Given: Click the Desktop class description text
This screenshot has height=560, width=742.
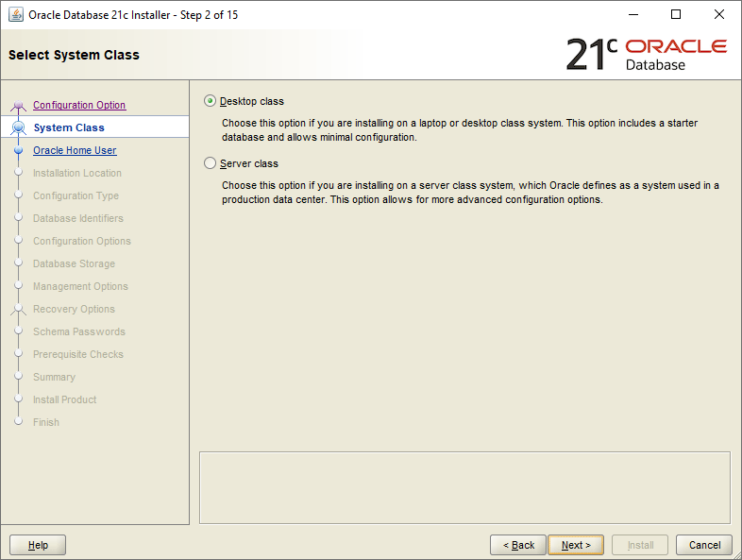Looking at the screenshot, I should (x=460, y=130).
